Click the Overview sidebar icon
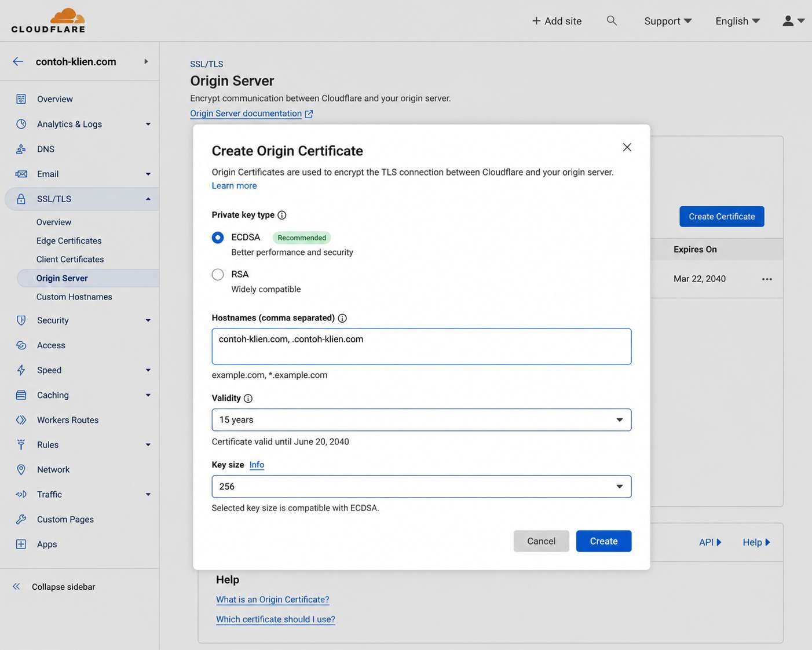812x650 pixels. 21,99
